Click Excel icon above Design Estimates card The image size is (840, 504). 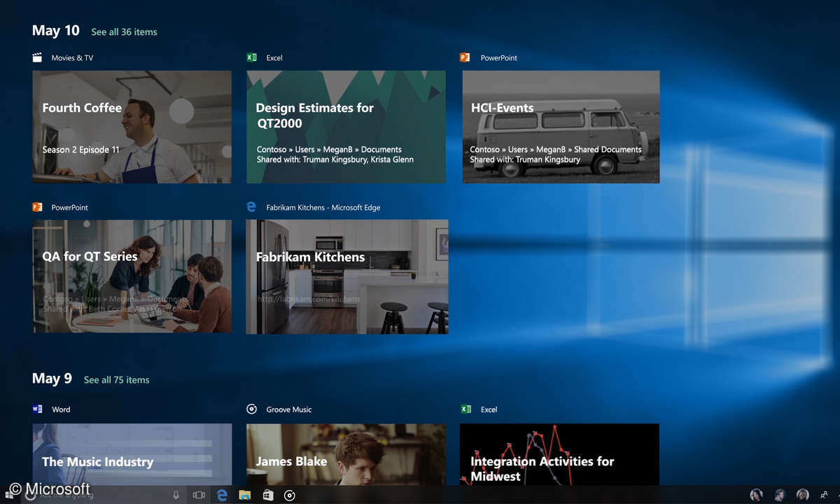coord(252,57)
